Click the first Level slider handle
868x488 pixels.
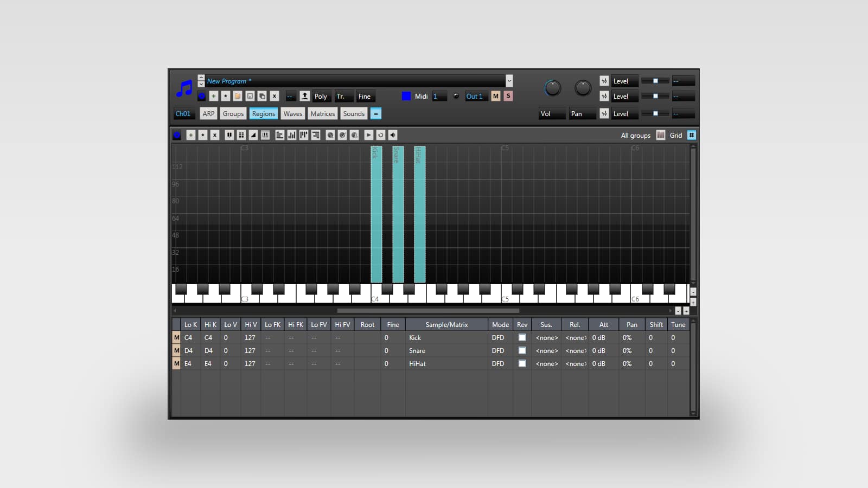coord(655,81)
